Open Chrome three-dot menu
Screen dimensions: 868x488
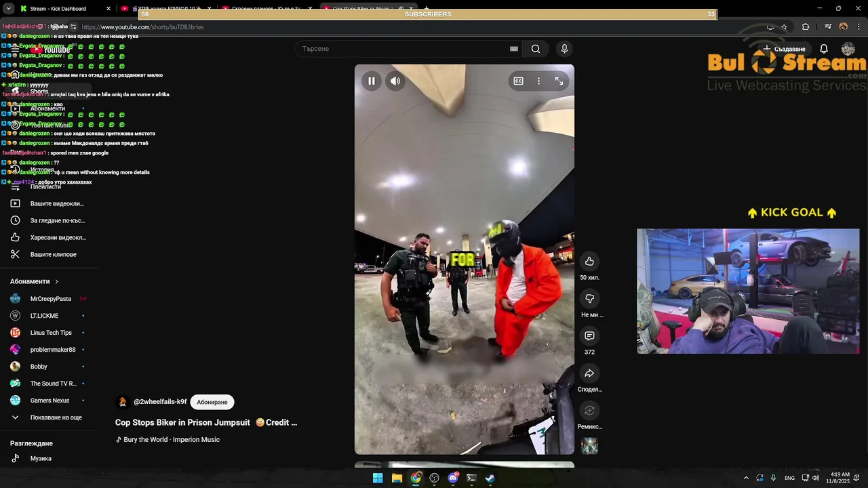pyautogui.click(x=859, y=27)
